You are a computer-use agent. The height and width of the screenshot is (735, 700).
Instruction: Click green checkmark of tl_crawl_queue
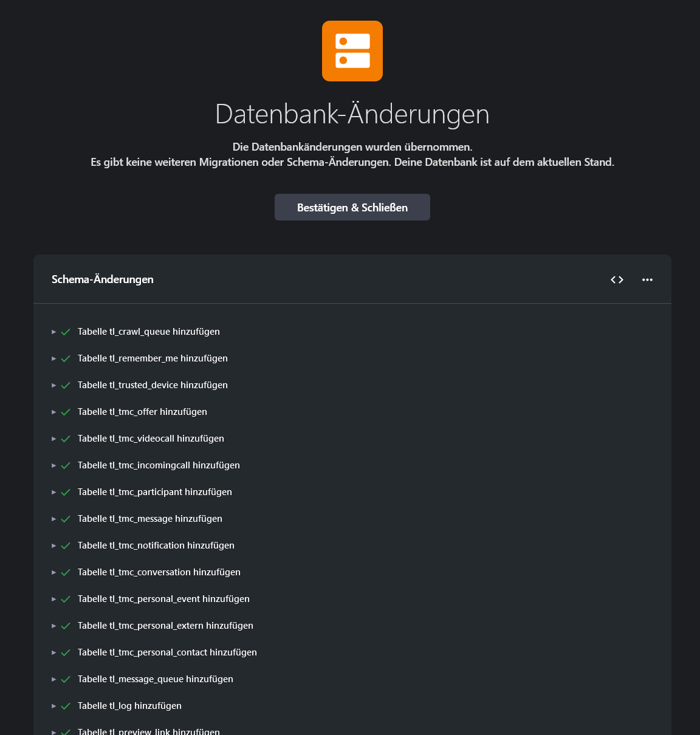(66, 332)
